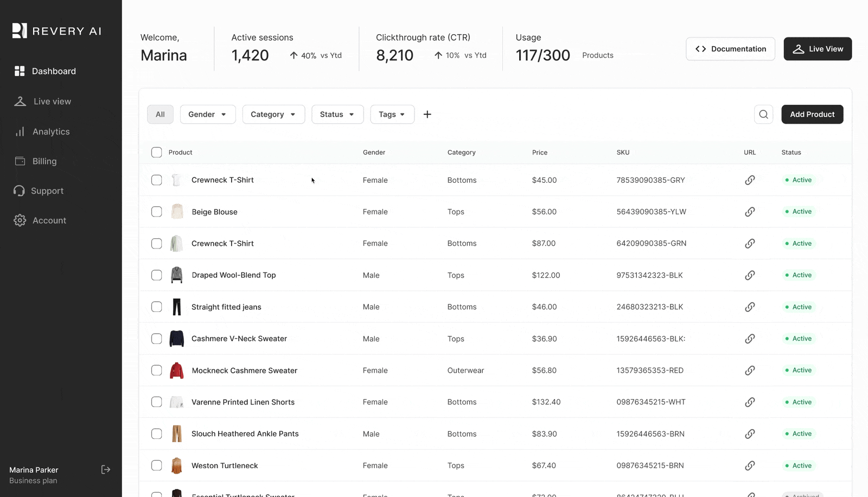Select the Varenne Printed Linen Shorts checkbox

click(156, 402)
